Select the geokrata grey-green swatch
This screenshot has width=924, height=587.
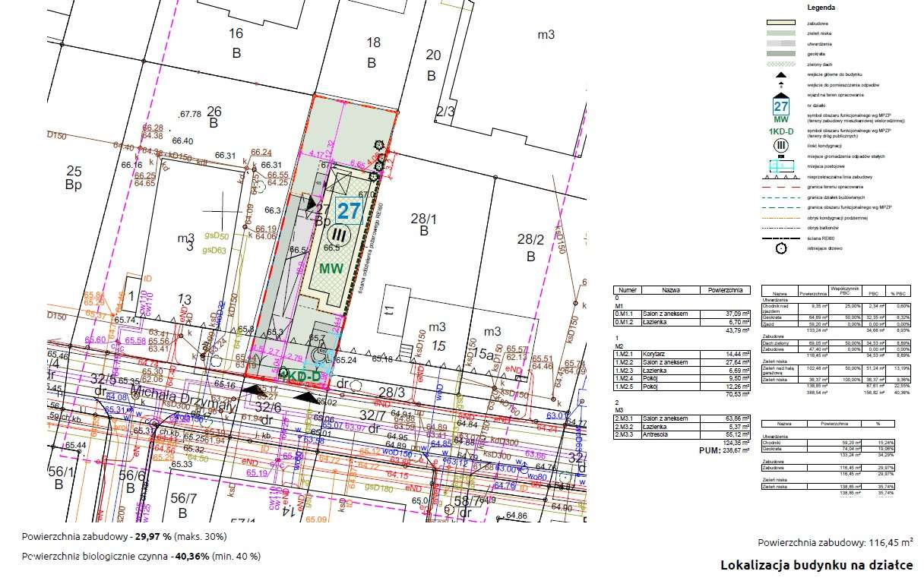tap(781, 53)
